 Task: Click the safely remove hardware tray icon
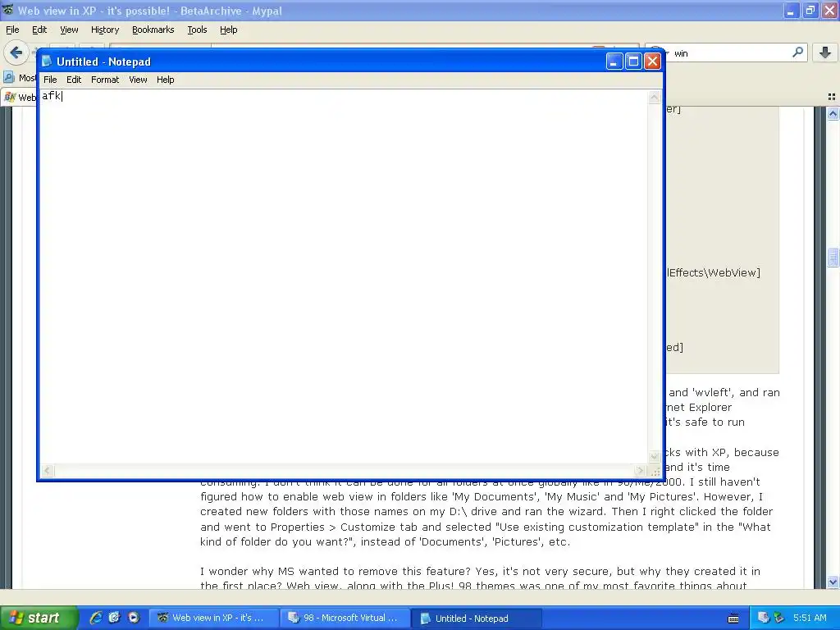(x=778, y=619)
